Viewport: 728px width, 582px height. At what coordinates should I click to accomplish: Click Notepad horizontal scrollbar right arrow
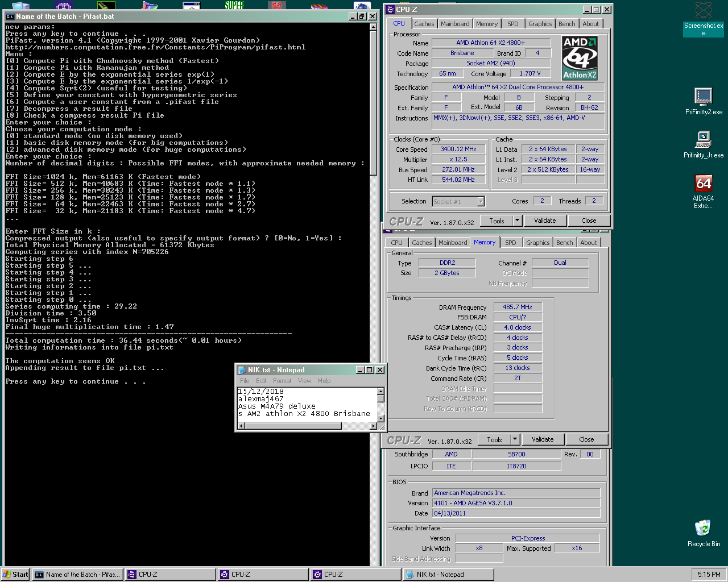(x=373, y=426)
